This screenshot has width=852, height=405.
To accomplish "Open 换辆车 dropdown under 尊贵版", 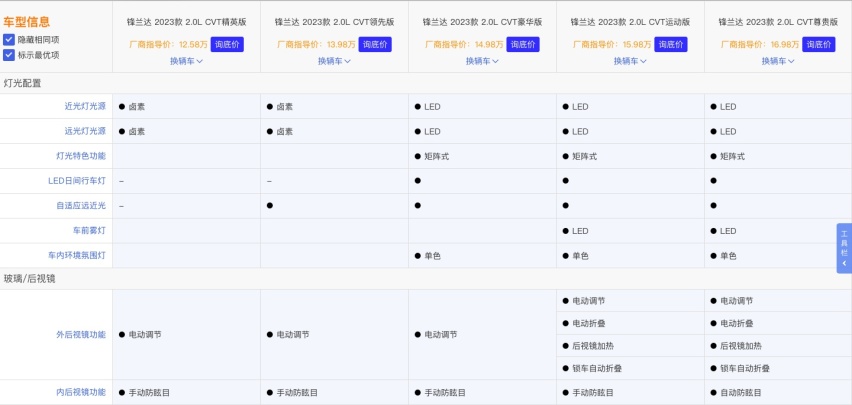I will [x=778, y=61].
